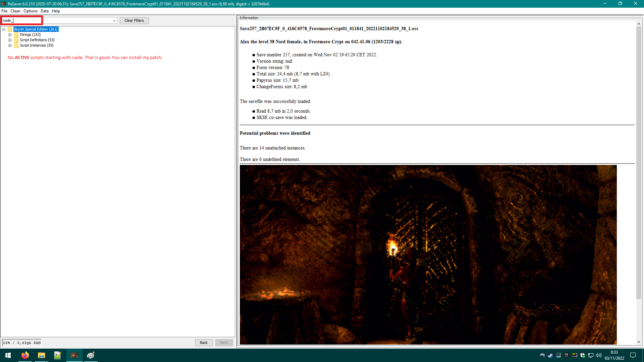Click the tray monitor icon showing 99
644x362 pixels.
575,355
